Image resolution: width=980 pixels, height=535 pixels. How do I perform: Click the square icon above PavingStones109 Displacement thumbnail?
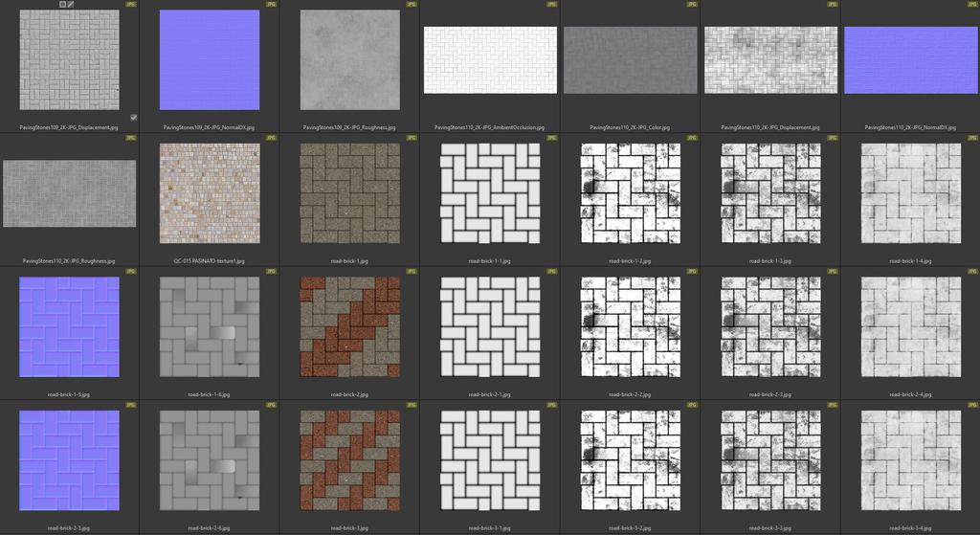coord(63,5)
